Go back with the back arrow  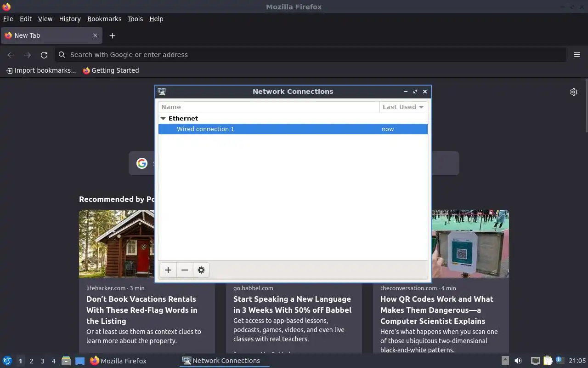11,55
